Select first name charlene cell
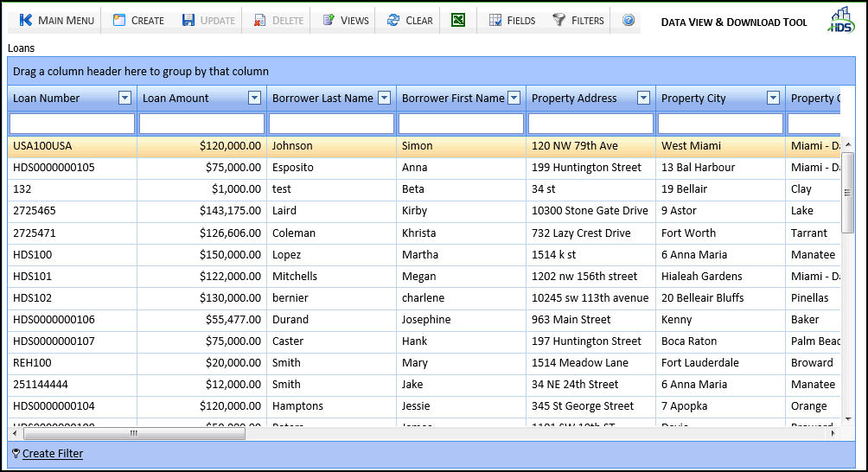The height and width of the screenshot is (472, 868). tap(461, 297)
